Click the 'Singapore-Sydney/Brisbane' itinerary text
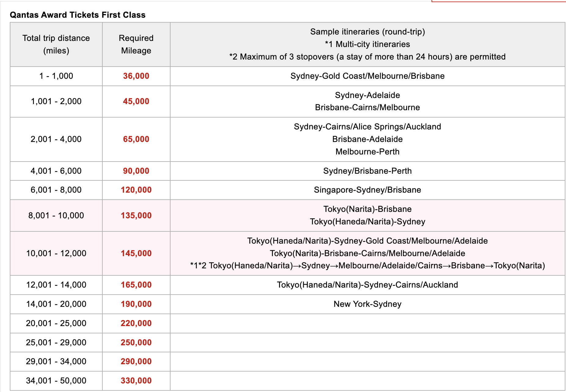The width and height of the screenshot is (566, 392). [x=368, y=190]
